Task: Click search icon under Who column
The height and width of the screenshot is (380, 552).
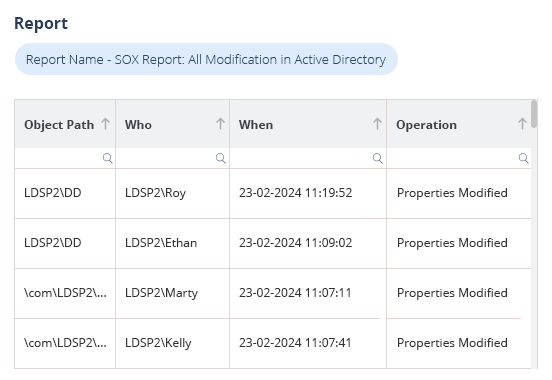Action: point(221,158)
